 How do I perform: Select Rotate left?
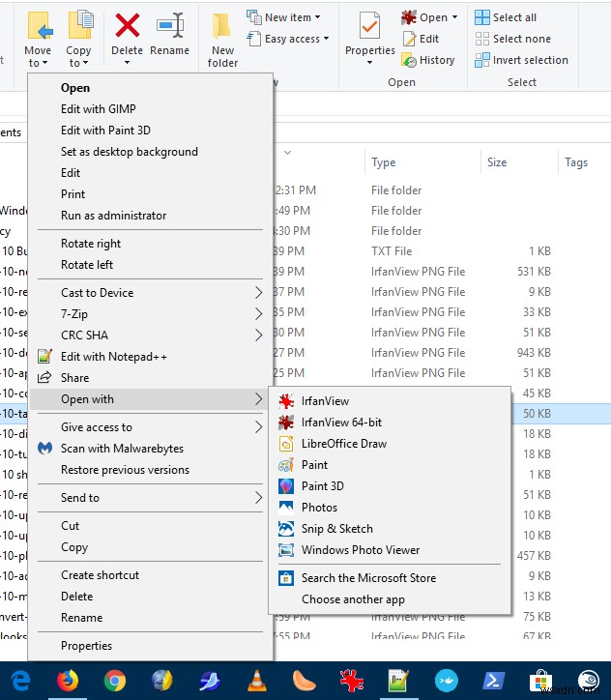[151, 265]
